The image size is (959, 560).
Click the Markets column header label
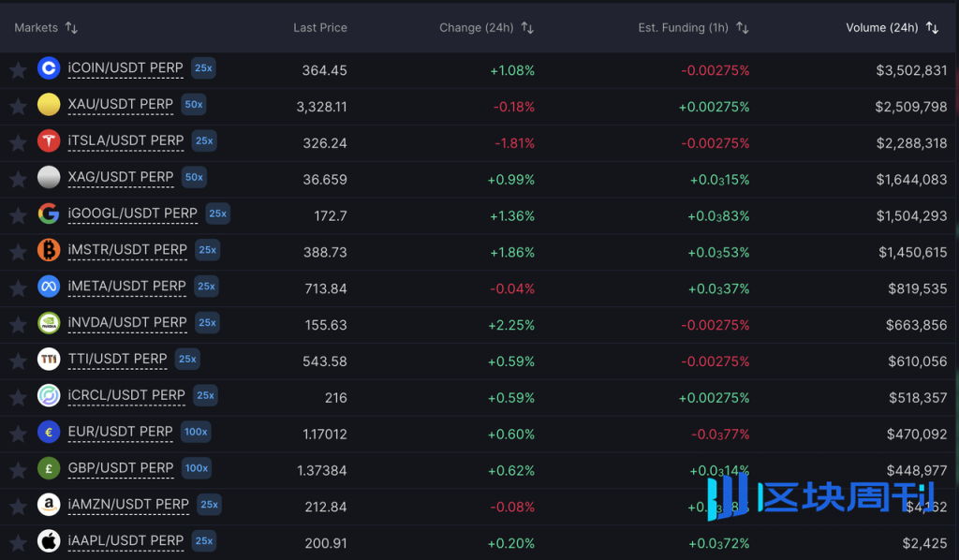37,27
